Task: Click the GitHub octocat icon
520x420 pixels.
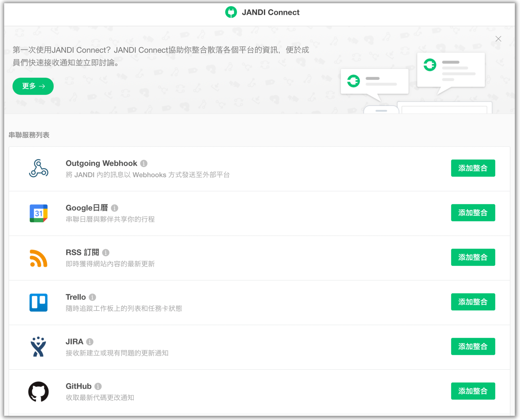Action: pos(39,392)
